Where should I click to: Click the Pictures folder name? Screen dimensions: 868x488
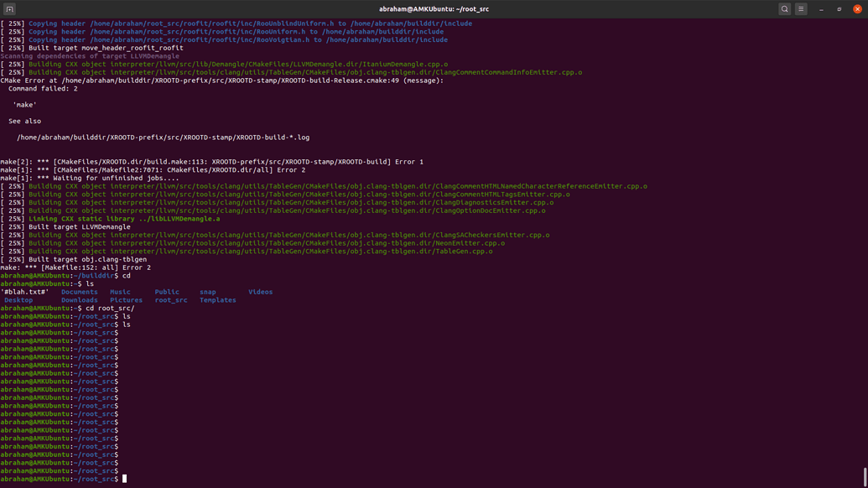pos(126,299)
